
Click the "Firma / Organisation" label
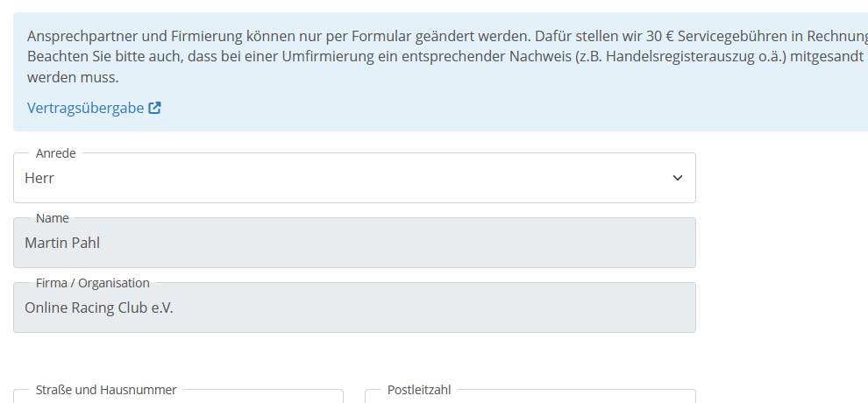(93, 283)
